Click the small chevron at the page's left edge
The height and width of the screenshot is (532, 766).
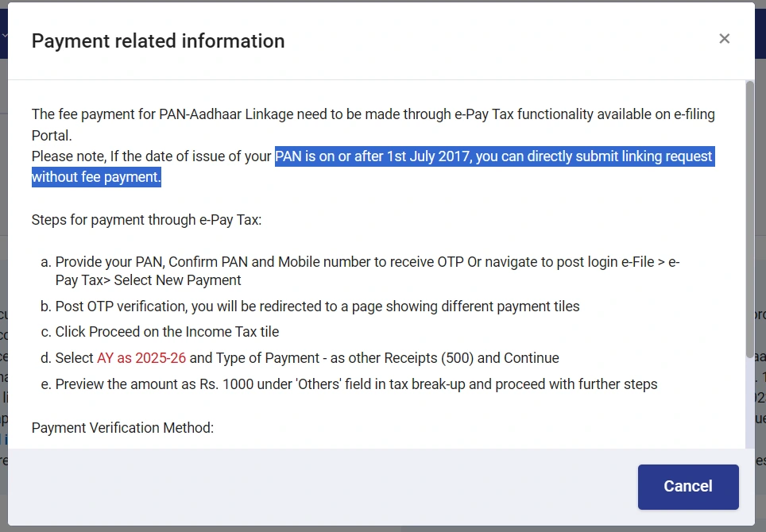pyautogui.click(x=4, y=36)
